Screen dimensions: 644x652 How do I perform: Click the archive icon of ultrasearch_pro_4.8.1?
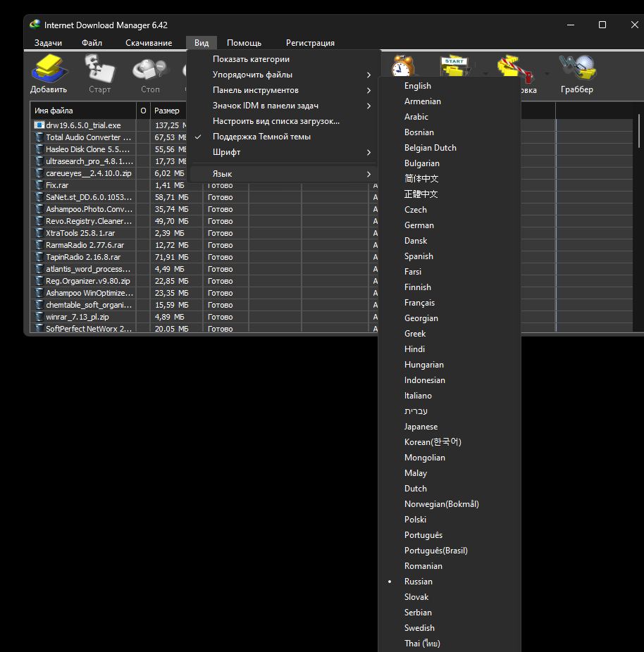point(39,161)
